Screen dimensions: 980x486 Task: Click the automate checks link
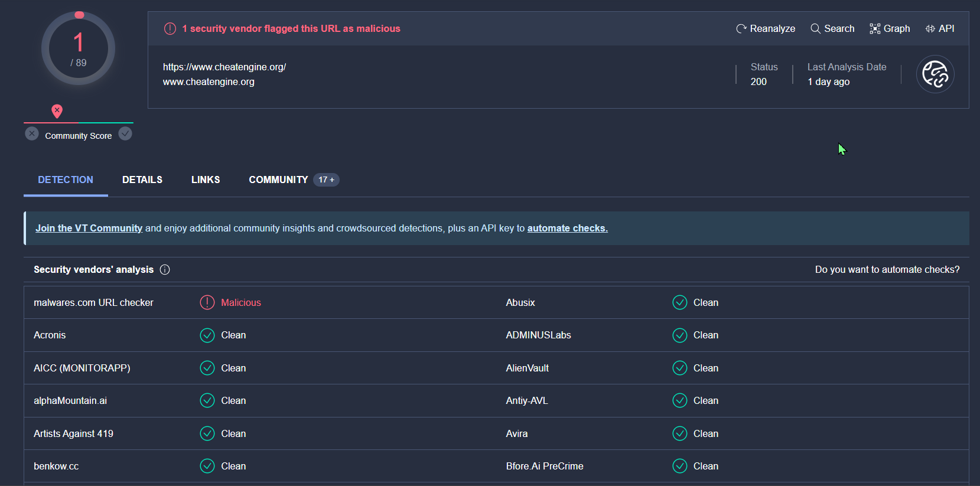click(567, 228)
